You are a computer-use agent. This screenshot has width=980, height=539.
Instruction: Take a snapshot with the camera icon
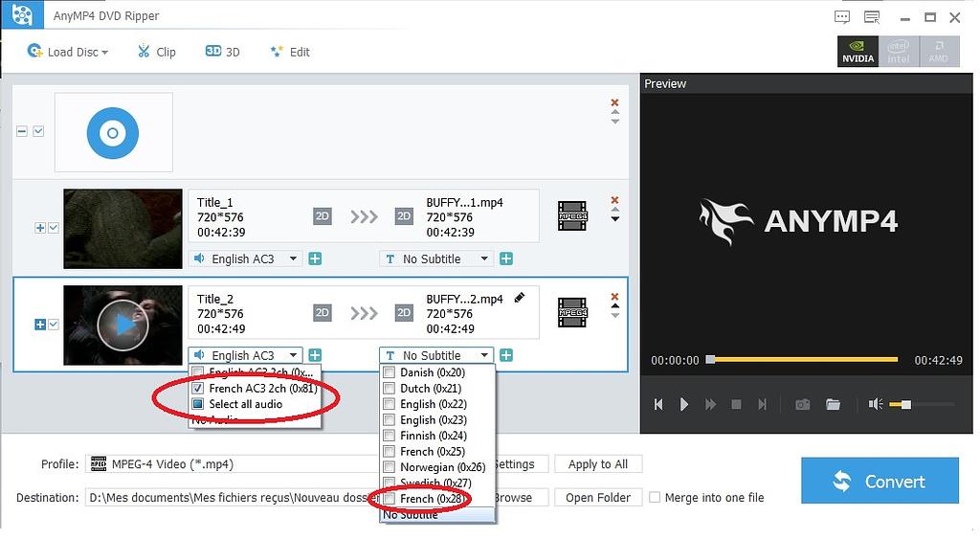(803, 405)
